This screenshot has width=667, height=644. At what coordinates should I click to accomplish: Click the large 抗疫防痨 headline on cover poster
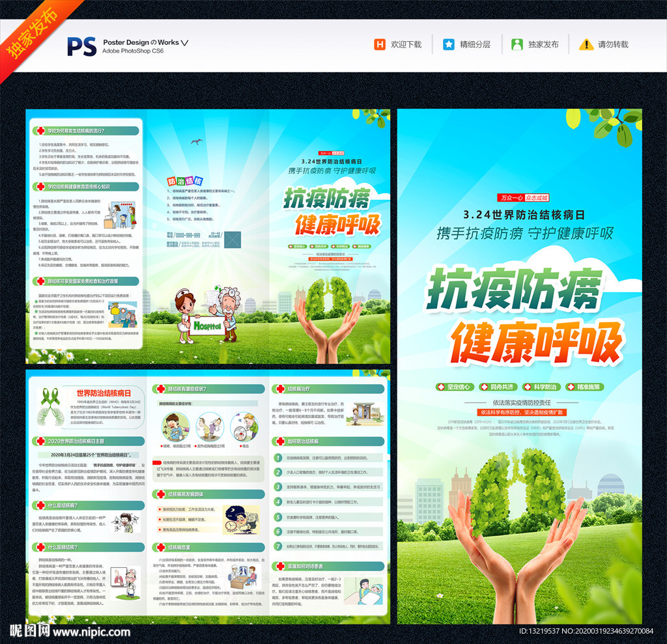515,289
